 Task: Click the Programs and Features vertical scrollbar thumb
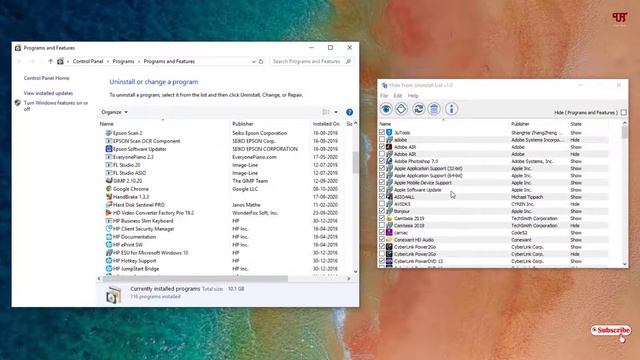pyautogui.click(x=356, y=162)
